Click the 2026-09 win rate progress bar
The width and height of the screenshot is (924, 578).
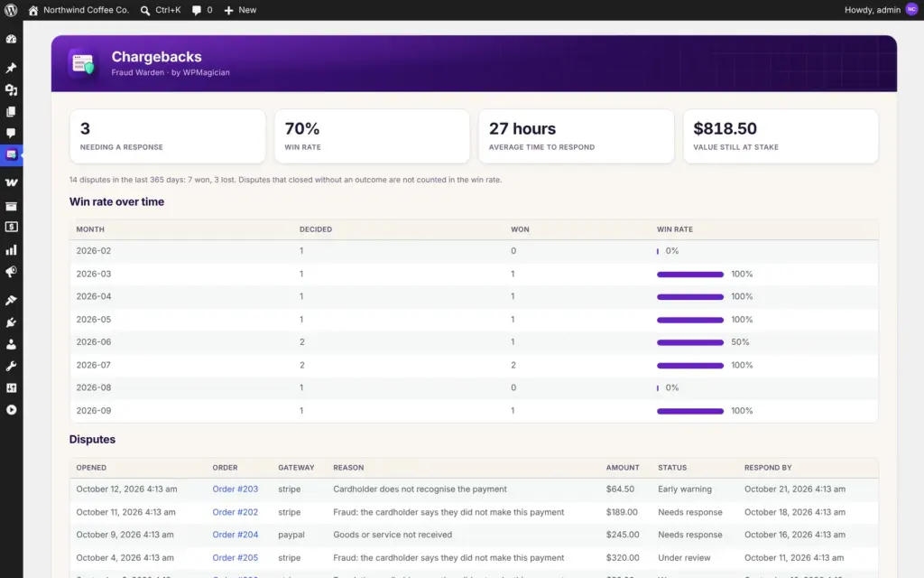click(690, 411)
